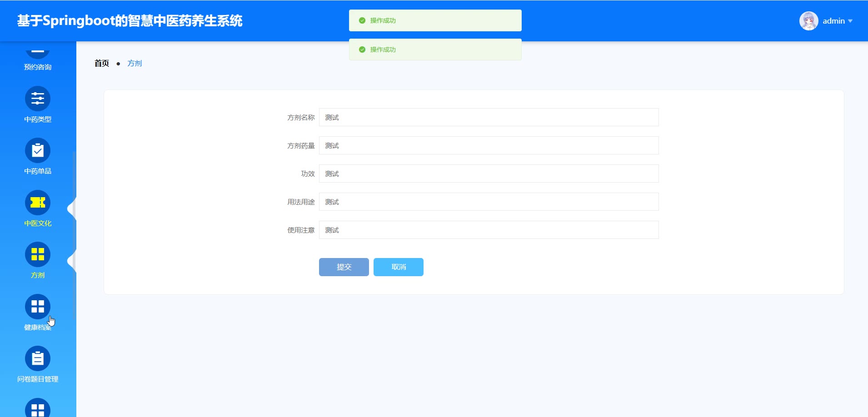Open the 方剂 menu label
This screenshot has height=417, width=868.
pyautogui.click(x=38, y=275)
